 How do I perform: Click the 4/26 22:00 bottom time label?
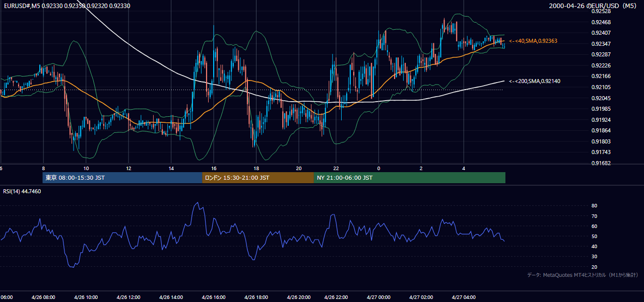pyautogui.click(x=336, y=297)
